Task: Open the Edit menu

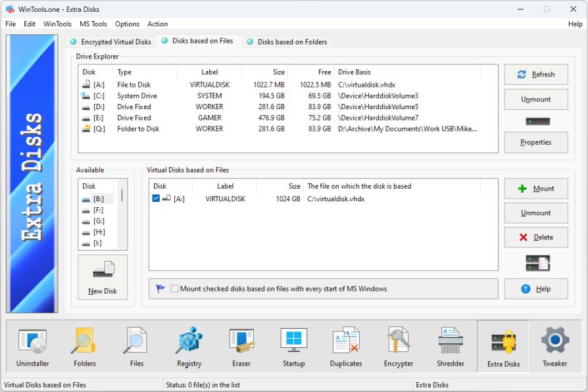Action: point(29,24)
